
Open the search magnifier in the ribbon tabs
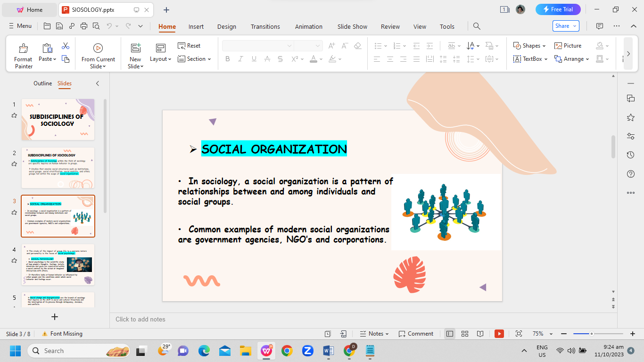[x=477, y=26]
